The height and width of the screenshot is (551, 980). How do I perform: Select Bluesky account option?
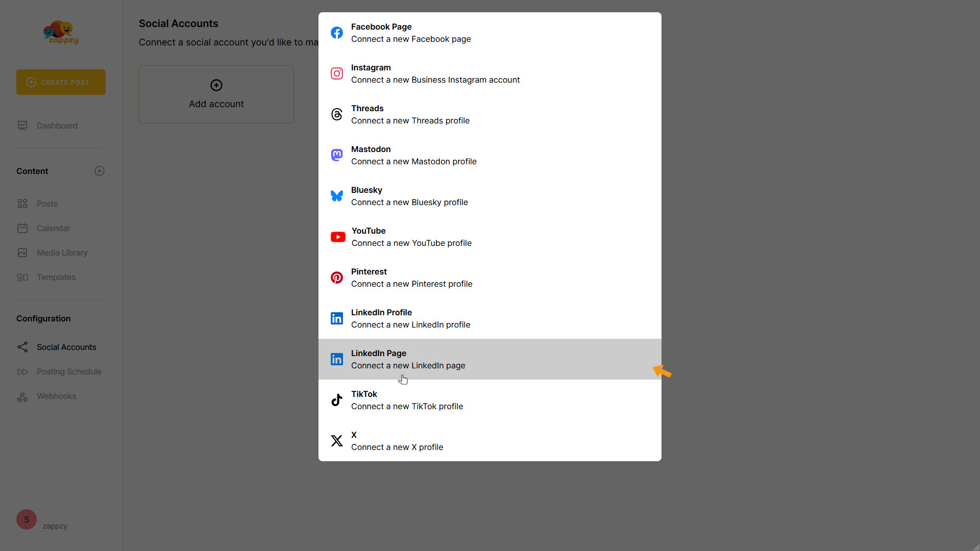pyautogui.click(x=490, y=196)
